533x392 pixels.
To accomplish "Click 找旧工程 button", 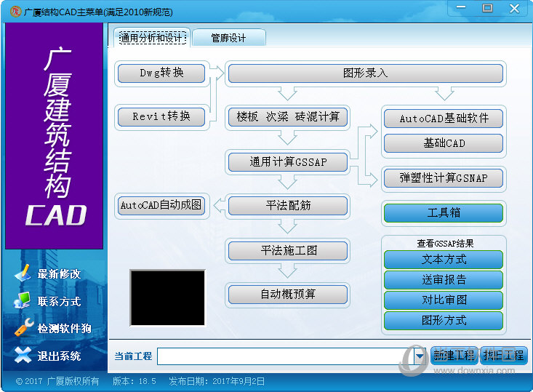I will point(503,356).
